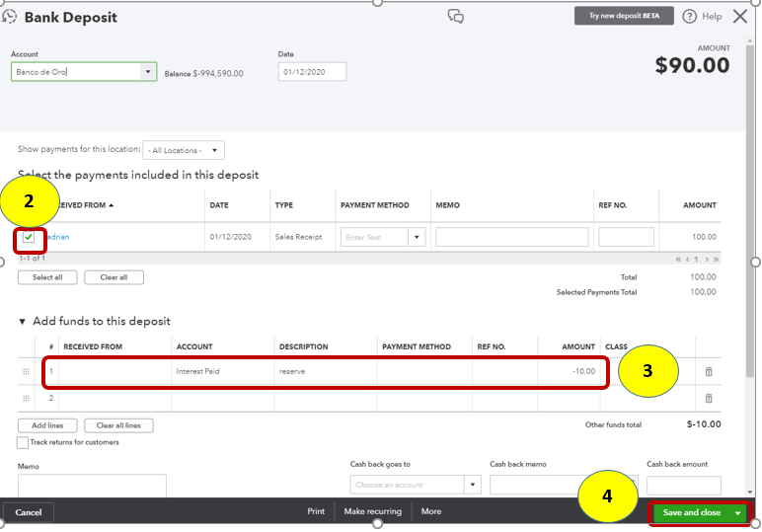Open payment method dropdown for adrian row
762x532 pixels.
[417, 237]
